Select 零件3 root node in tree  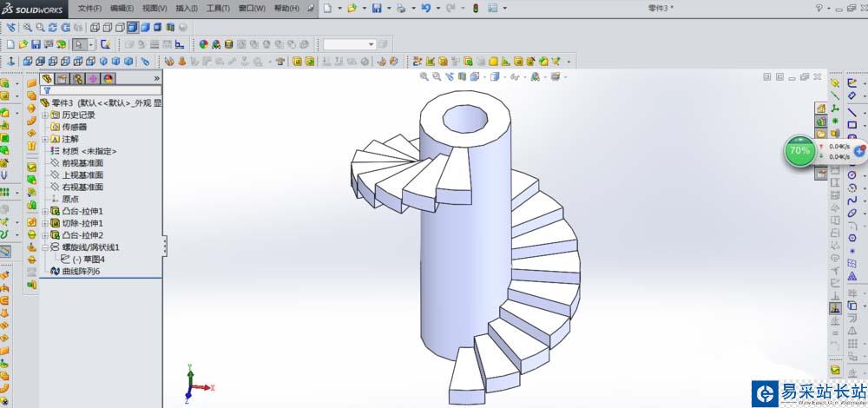click(102, 103)
